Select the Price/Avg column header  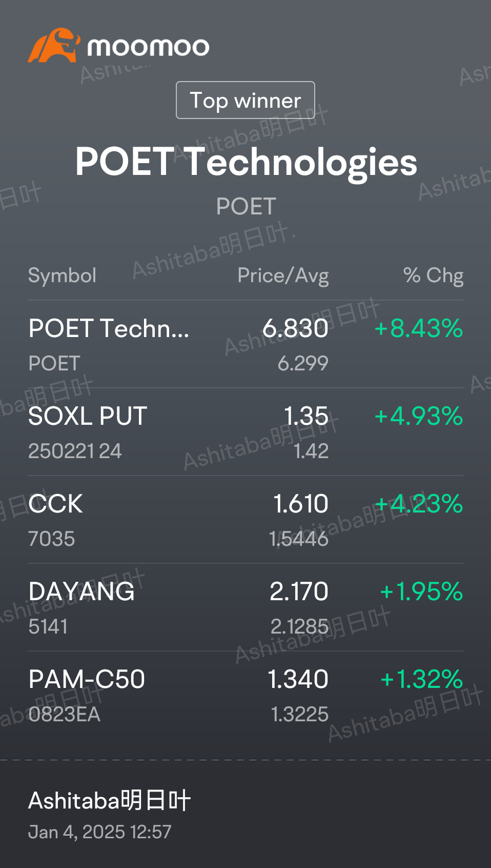[283, 275]
